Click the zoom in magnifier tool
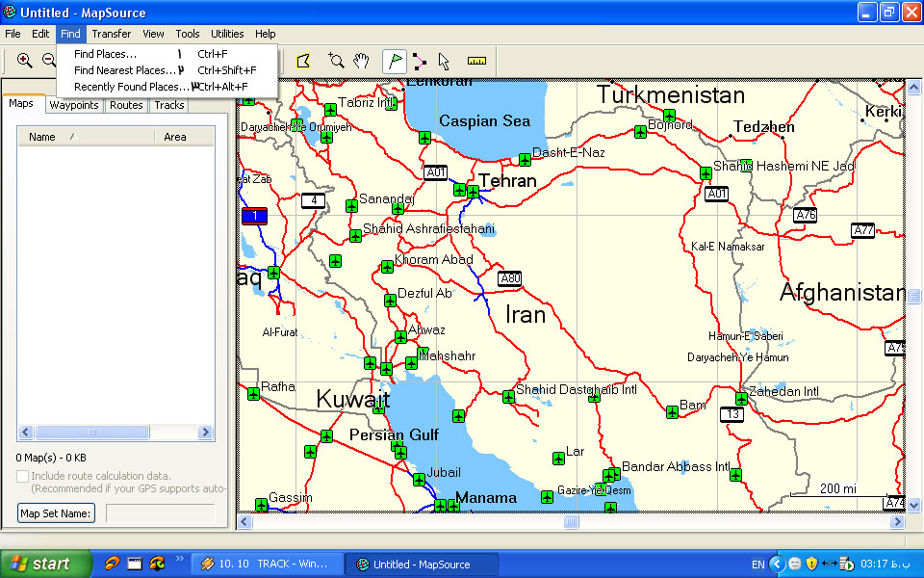The height and width of the screenshot is (578, 924). 25,61
